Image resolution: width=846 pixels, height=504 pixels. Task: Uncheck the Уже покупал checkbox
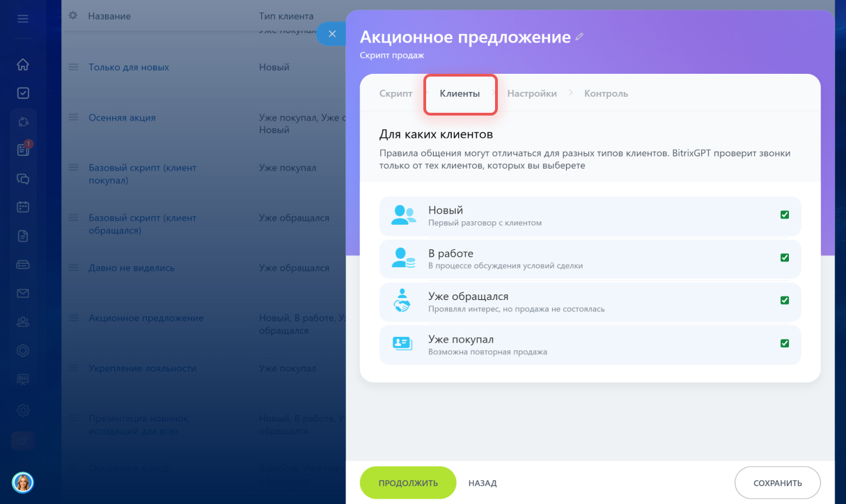(785, 343)
